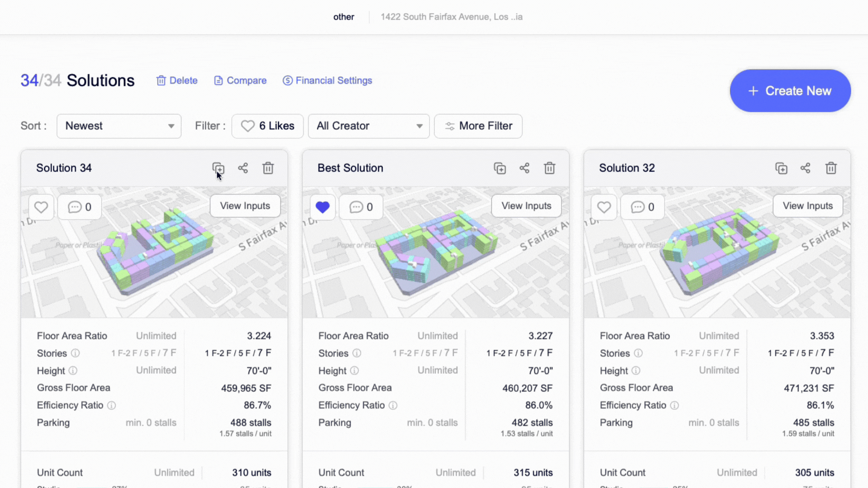Click trash icon on Solution 32

pyautogui.click(x=831, y=169)
